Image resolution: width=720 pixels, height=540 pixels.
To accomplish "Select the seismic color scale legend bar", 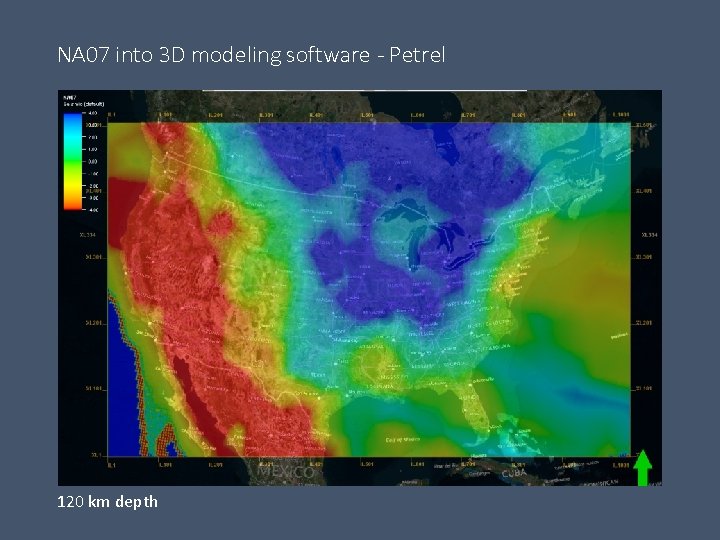I will (73, 162).
